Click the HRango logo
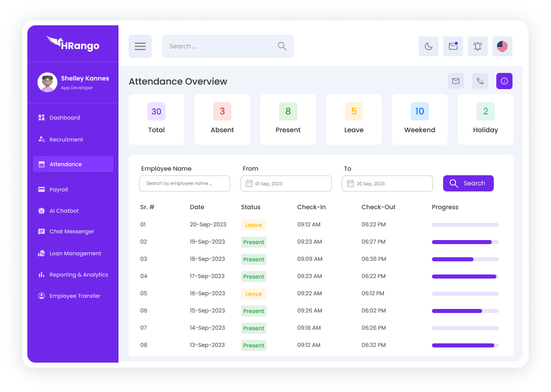Image resolution: width=551 pixels, height=392 pixels. pyautogui.click(x=73, y=44)
